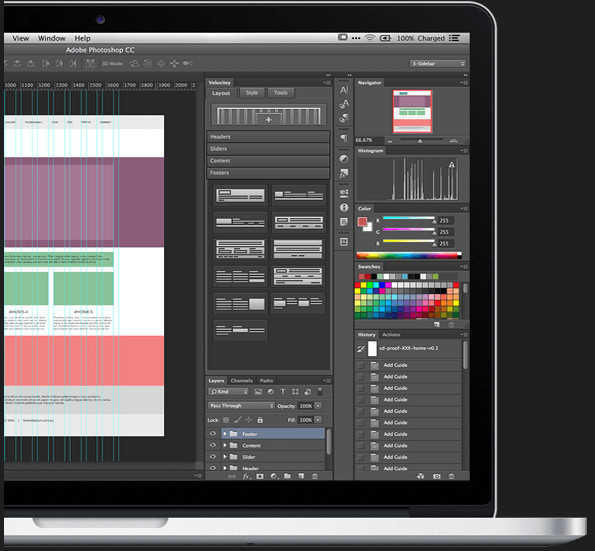Image resolution: width=595 pixels, height=551 pixels.
Task: Open the Footers section in Velositey
Action: click(x=268, y=173)
